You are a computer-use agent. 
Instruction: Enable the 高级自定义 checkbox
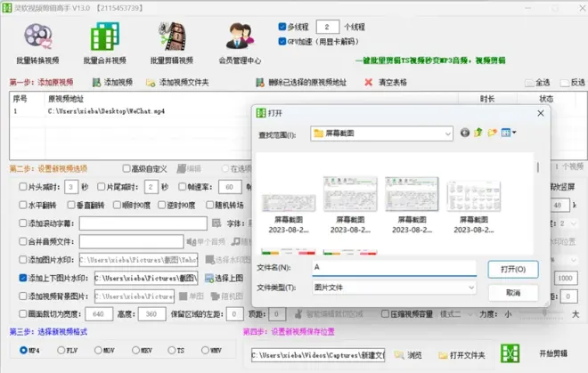pos(127,168)
